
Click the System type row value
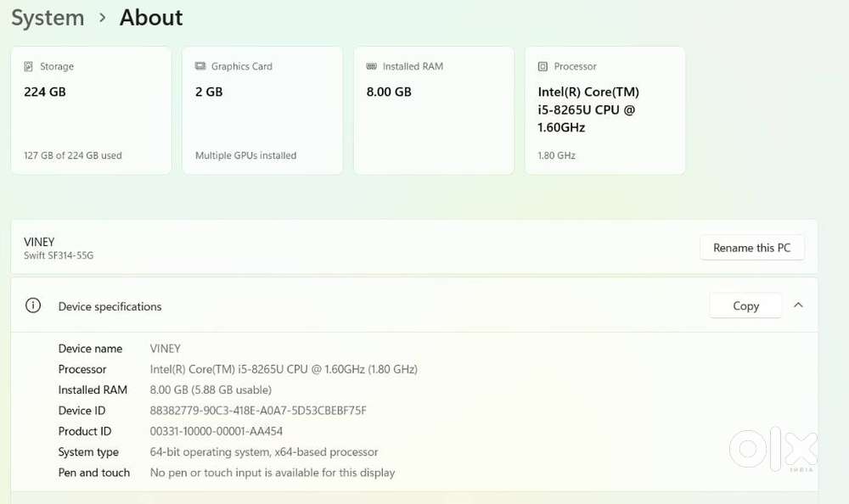click(x=264, y=452)
